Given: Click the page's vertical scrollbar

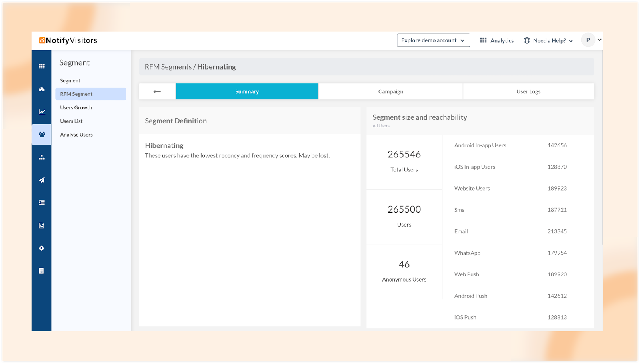Looking at the screenshot, I should [x=602, y=148].
